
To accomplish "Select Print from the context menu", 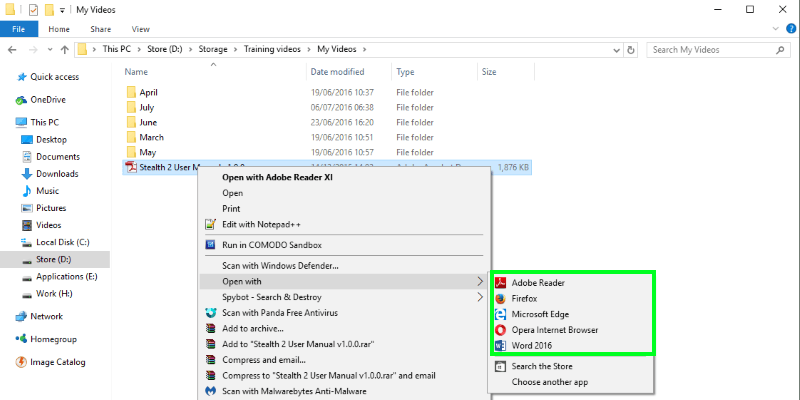I will (231, 209).
